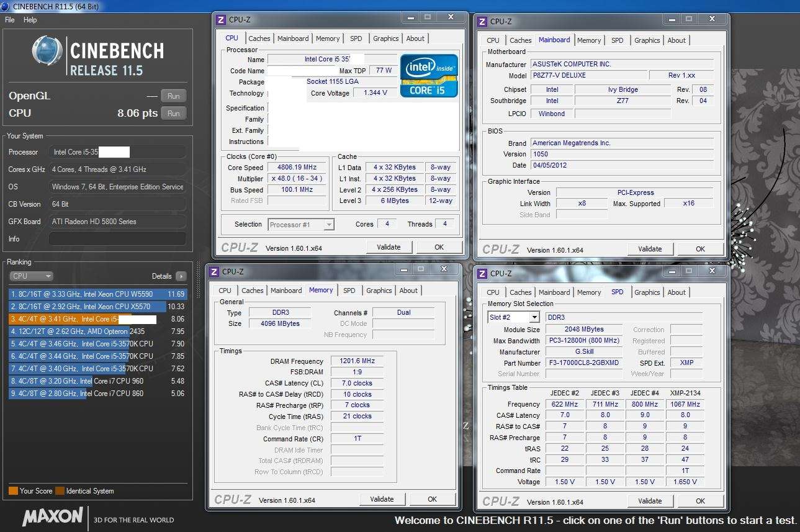Open the Help menu in Cinebench
800x532 pixels.
pyautogui.click(x=30, y=20)
